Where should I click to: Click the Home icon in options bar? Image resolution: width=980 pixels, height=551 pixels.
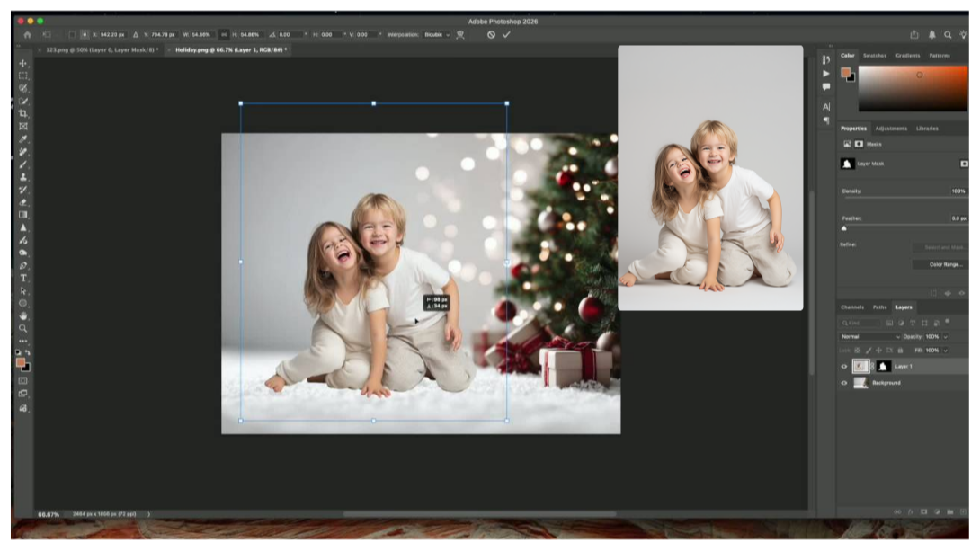(27, 34)
